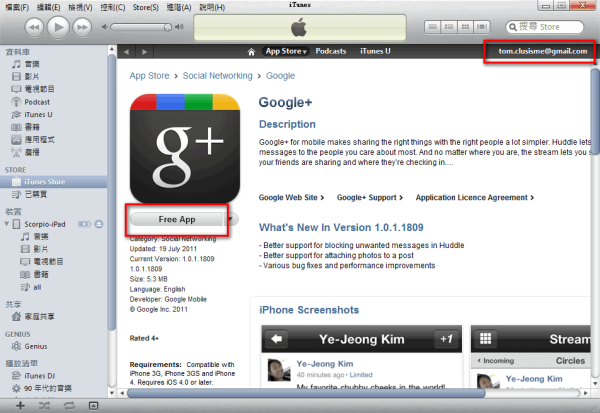Select the TV Shows library item
The width and height of the screenshot is (600, 413).
point(32,89)
